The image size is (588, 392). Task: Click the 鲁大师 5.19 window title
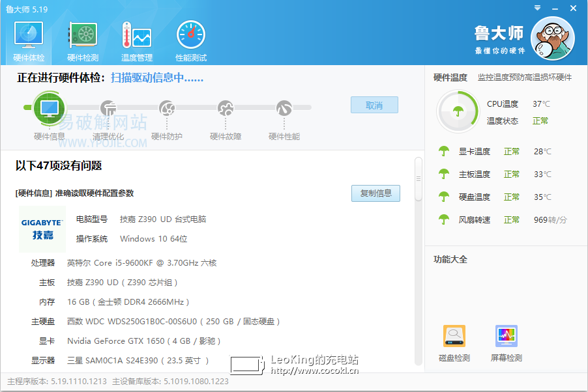(27, 9)
